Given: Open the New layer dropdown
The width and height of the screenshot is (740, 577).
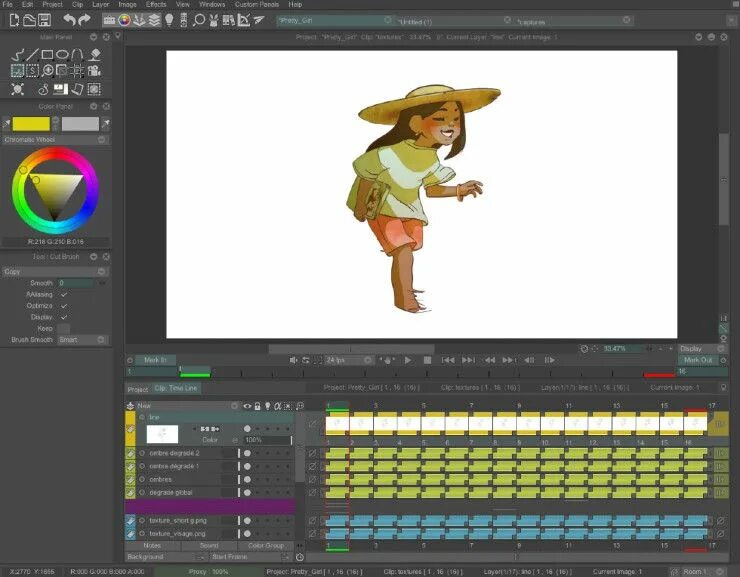Looking at the screenshot, I should [x=188, y=406].
